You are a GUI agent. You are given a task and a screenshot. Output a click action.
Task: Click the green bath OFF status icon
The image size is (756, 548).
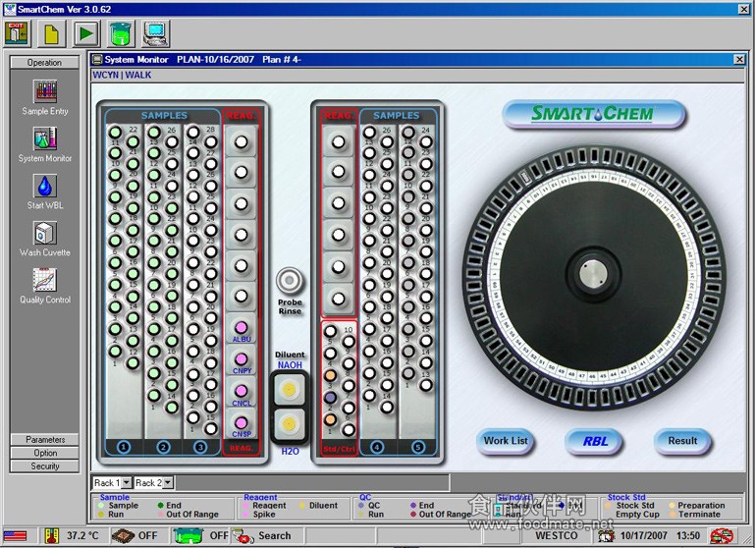click(188, 535)
